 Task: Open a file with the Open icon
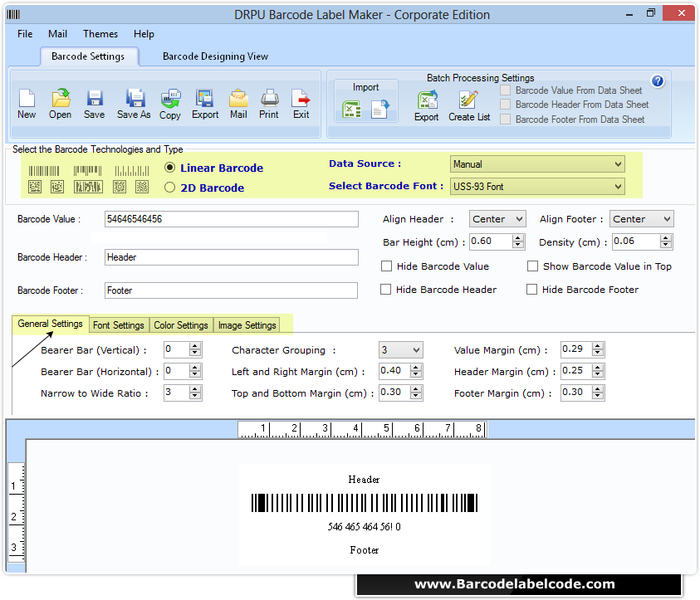click(61, 98)
